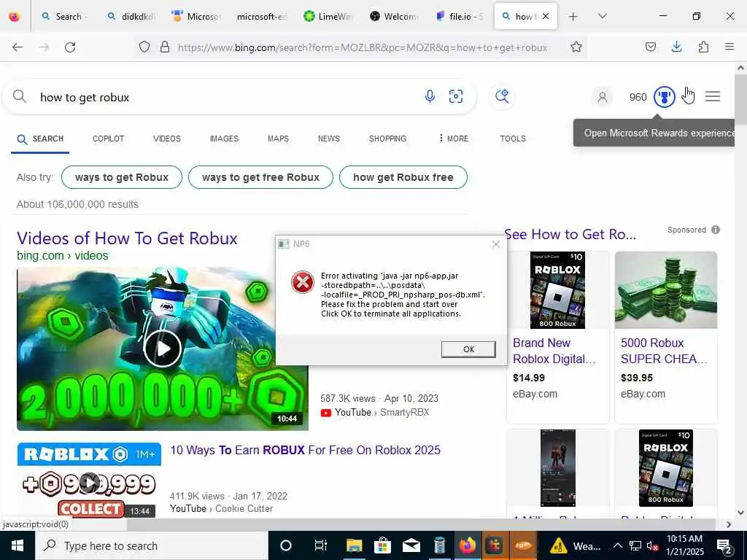
Task: Open Microsoft Rewards trophy icon
Action: [x=664, y=97]
